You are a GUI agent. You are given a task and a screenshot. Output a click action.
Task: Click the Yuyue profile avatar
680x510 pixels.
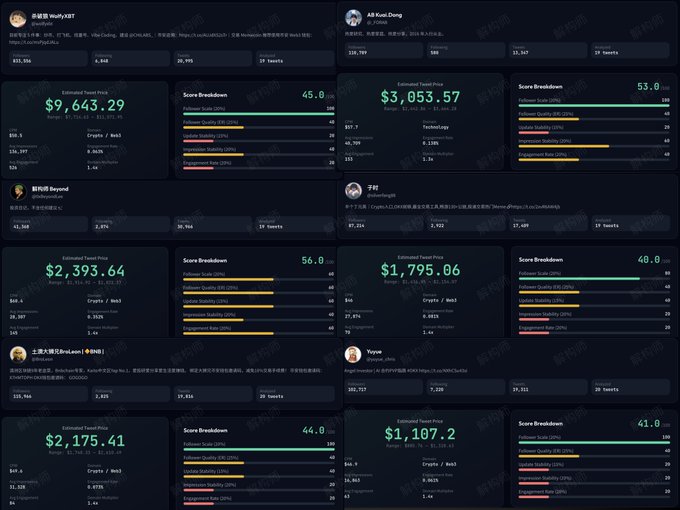click(x=354, y=354)
